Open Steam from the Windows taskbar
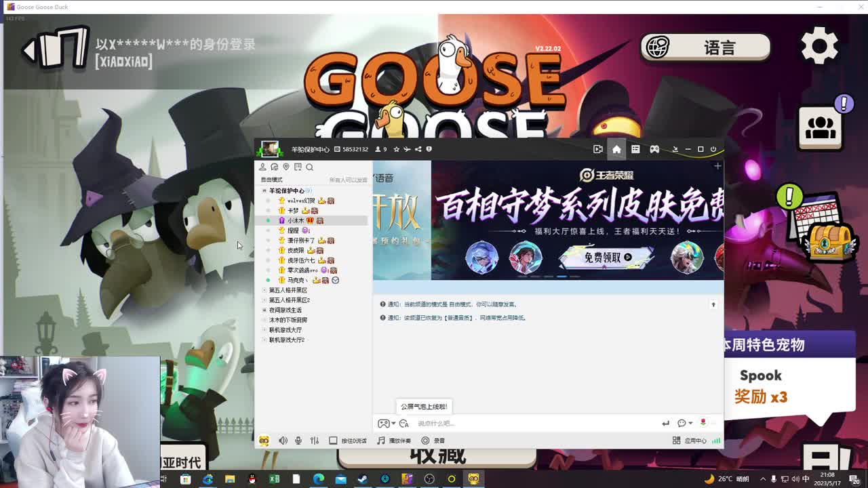Image resolution: width=868 pixels, height=488 pixels. click(x=362, y=479)
